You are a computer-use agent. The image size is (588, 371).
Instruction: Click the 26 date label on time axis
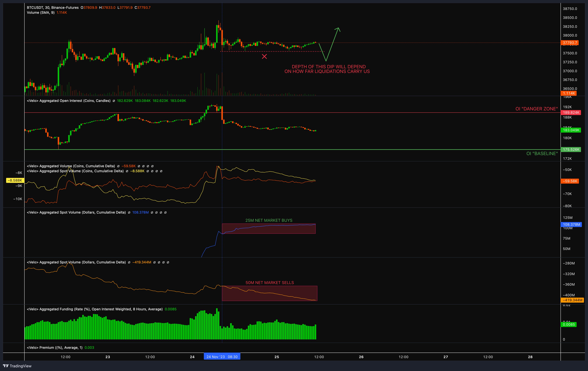[361, 357]
